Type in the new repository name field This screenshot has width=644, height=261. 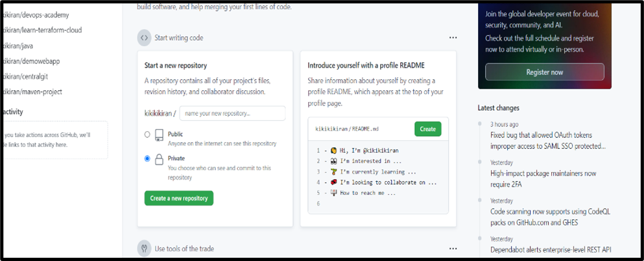pos(232,114)
